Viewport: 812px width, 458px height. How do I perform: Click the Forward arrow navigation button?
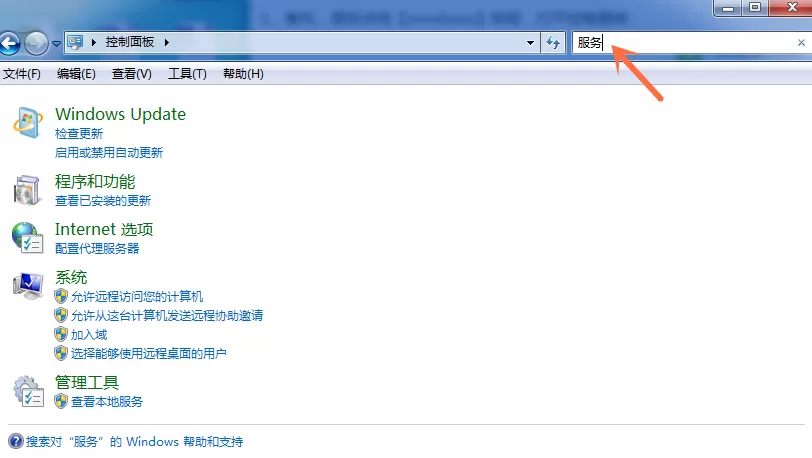pyautogui.click(x=36, y=44)
